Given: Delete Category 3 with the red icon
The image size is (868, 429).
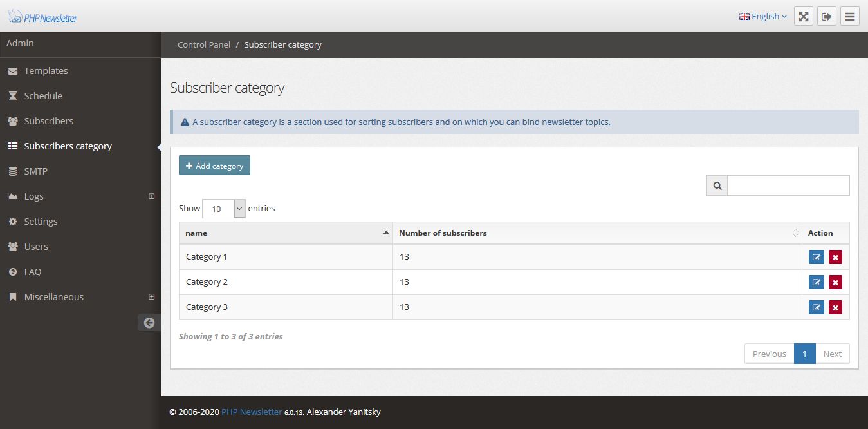Looking at the screenshot, I should coord(835,307).
